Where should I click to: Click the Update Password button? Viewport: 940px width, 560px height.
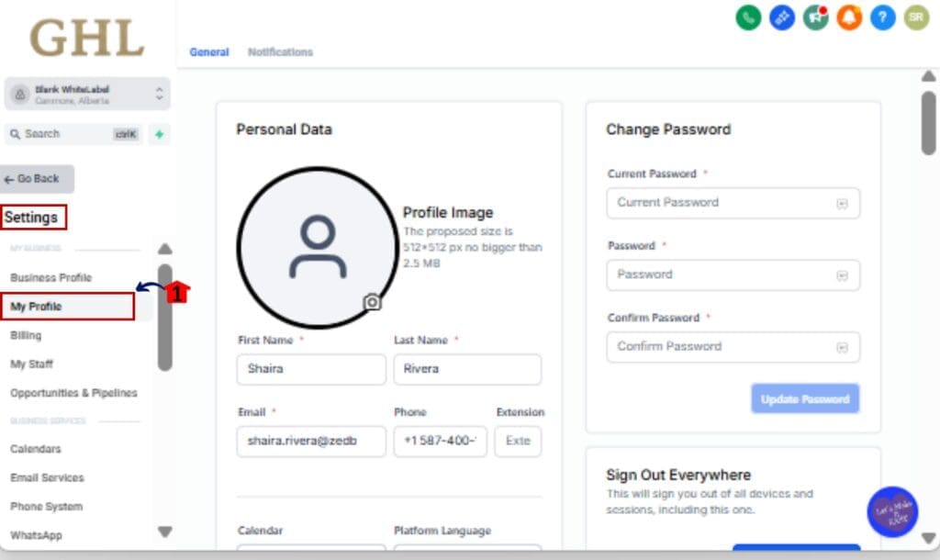pos(804,399)
